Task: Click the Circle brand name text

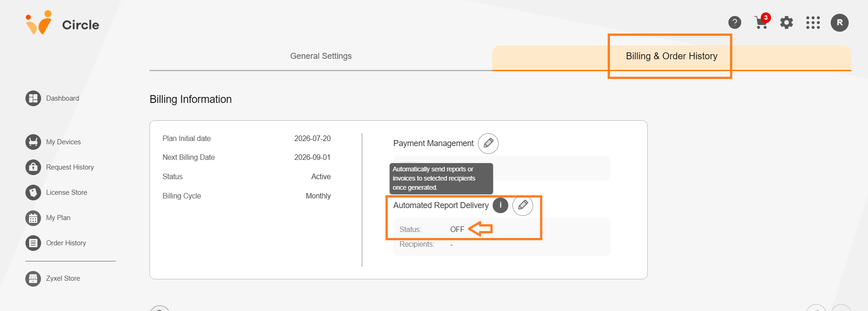Action: click(x=80, y=25)
